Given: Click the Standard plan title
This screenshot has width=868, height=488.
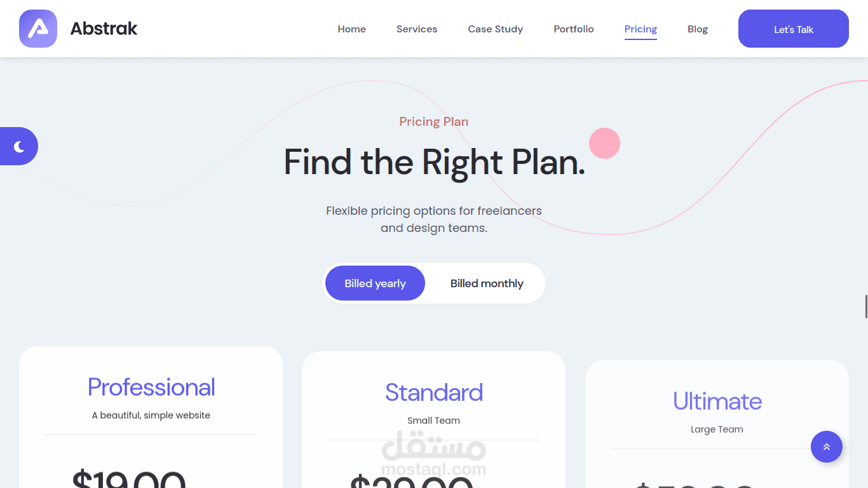Looking at the screenshot, I should pyautogui.click(x=433, y=392).
